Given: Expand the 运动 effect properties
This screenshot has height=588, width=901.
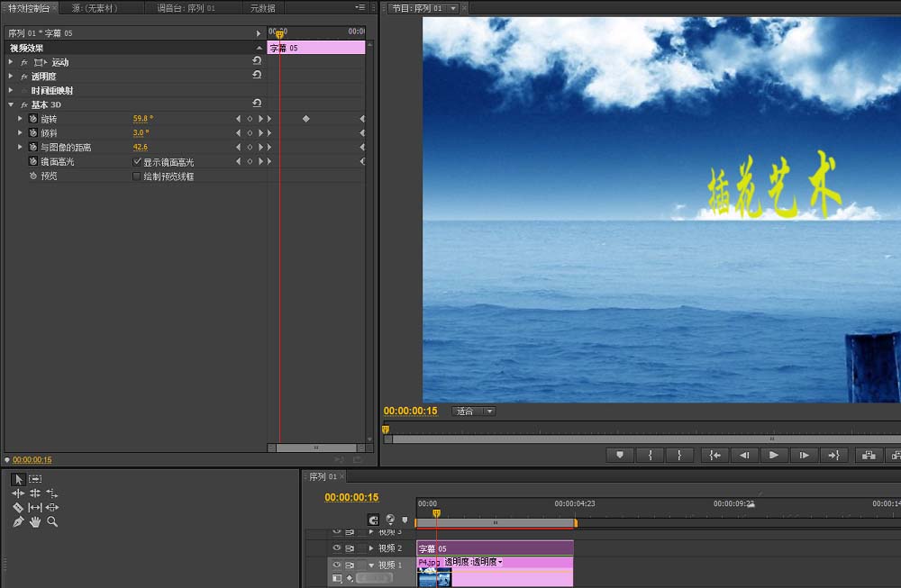Looking at the screenshot, I should point(11,62).
